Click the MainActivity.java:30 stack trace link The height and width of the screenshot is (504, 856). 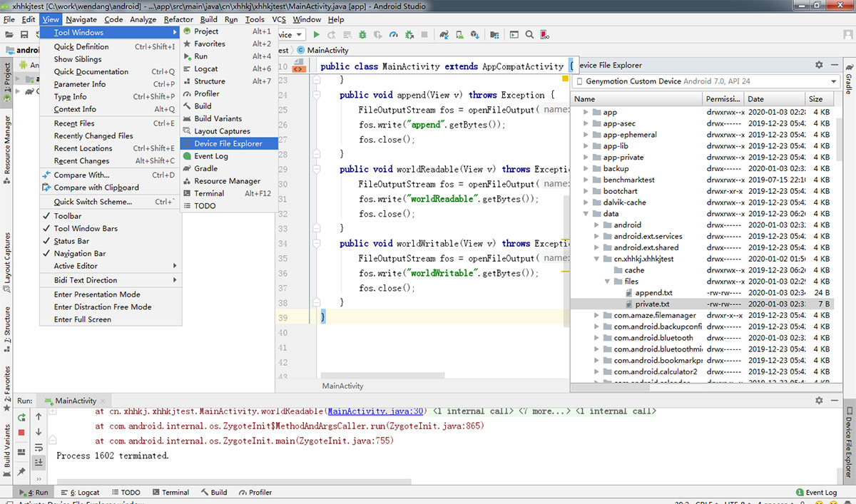(376, 411)
